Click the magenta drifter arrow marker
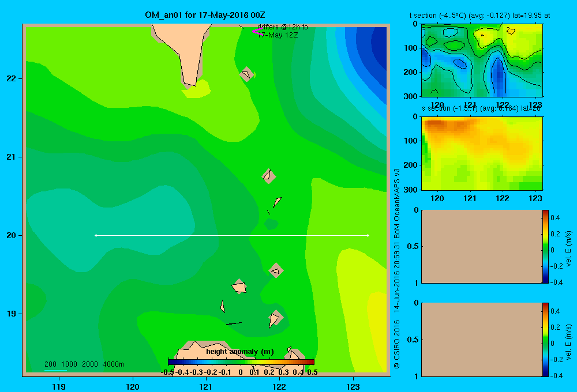The image size is (577, 392). pyautogui.click(x=257, y=32)
